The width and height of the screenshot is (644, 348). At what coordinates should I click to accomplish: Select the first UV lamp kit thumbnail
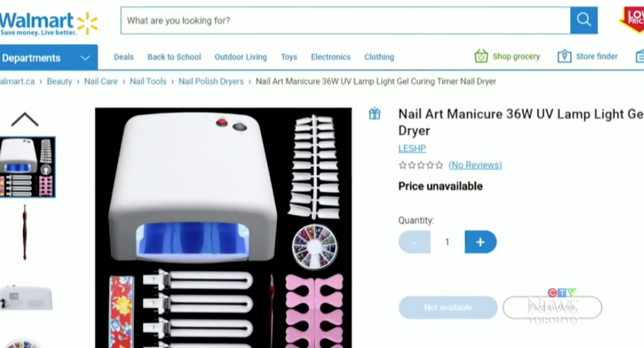[x=27, y=167]
